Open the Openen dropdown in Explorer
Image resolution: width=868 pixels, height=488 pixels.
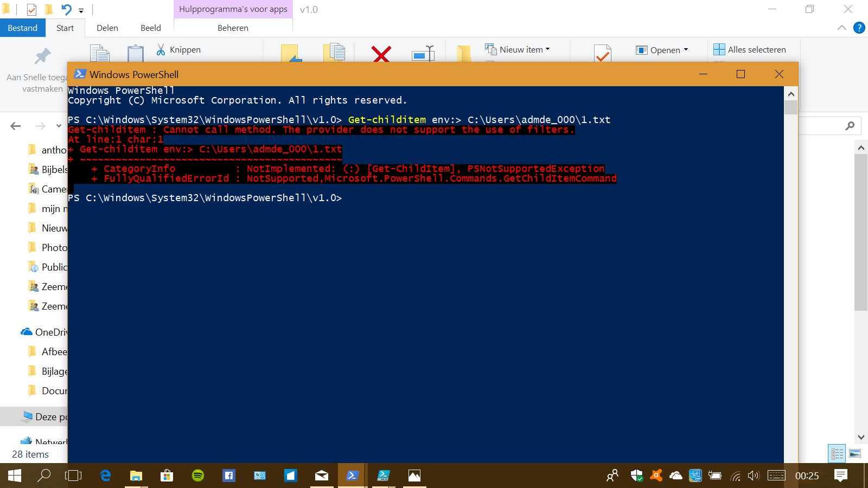pyautogui.click(x=662, y=50)
